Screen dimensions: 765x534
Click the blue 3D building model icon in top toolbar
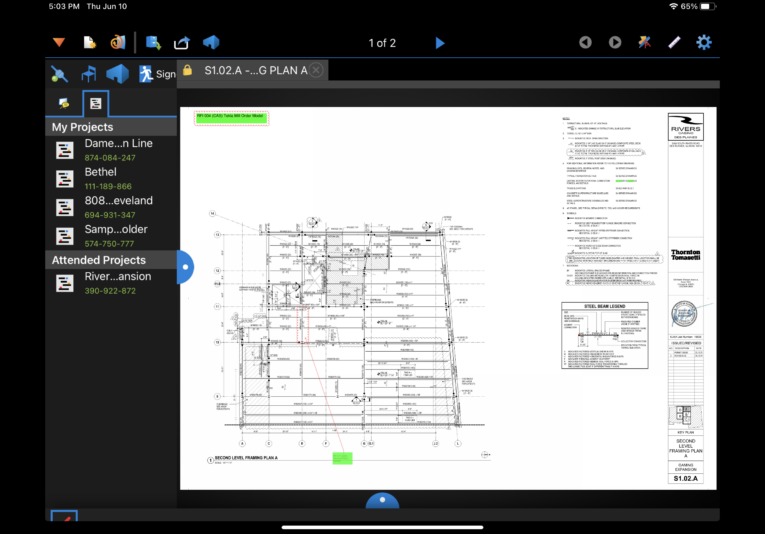(x=211, y=42)
